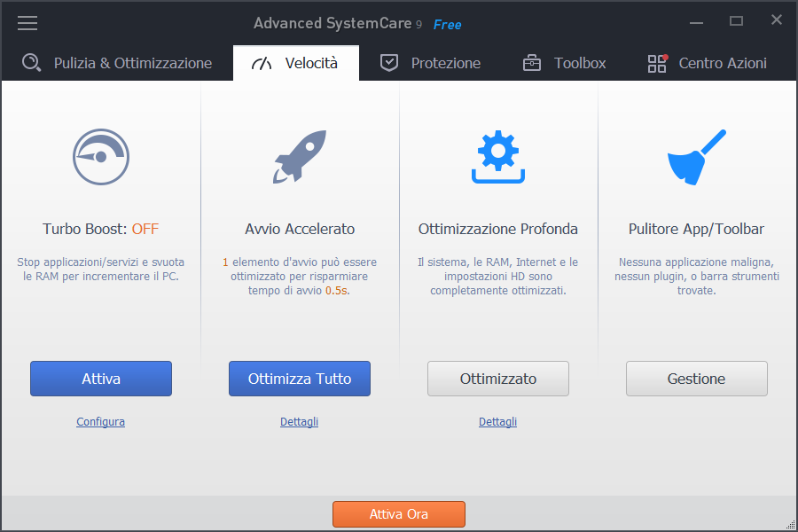The width and height of the screenshot is (798, 532).
Task: Open the Dettagli link under Avvio Accelerato
Action: tap(300, 421)
